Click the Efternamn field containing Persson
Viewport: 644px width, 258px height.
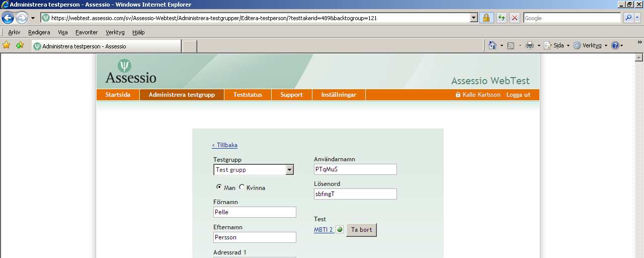tap(255, 237)
